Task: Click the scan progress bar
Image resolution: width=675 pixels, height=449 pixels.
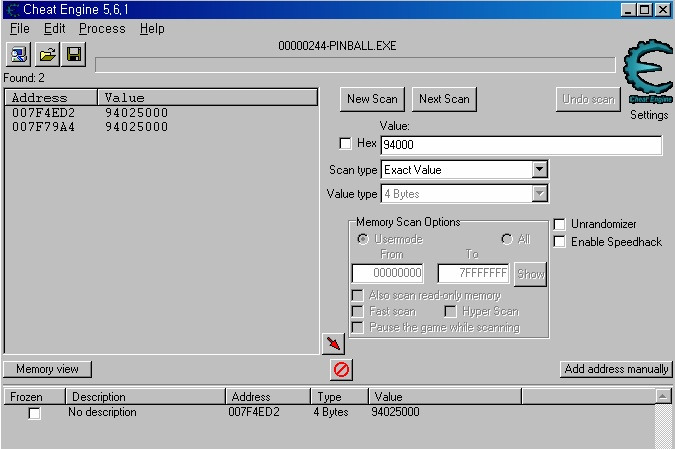Action: [355, 65]
